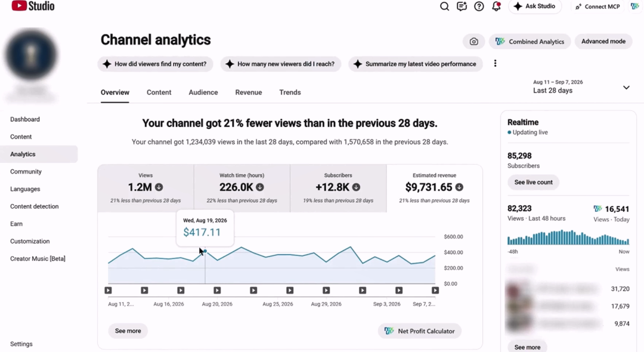644x352 pixels.
Task: Open Content detection in sidebar
Action: pyautogui.click(x=35, y=206)
